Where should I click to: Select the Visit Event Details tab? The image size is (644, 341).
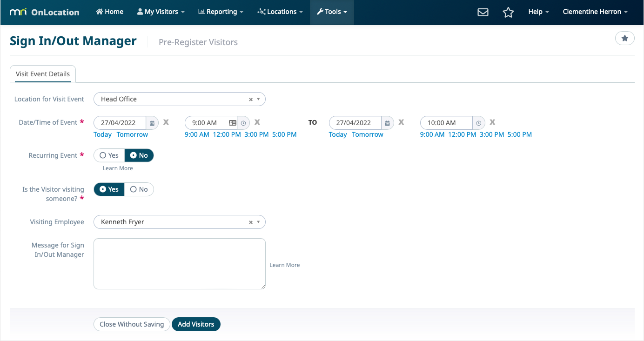point(43,74)
